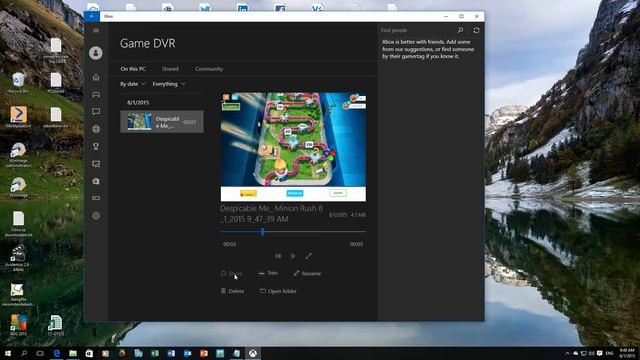Screen dimensions: 640x360
Task: Open taskbar Search
Action: (x=24, y=353)
